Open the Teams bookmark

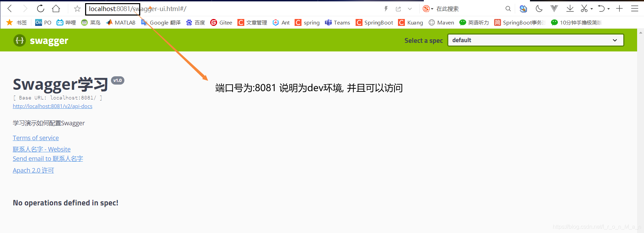click(337, 22)
